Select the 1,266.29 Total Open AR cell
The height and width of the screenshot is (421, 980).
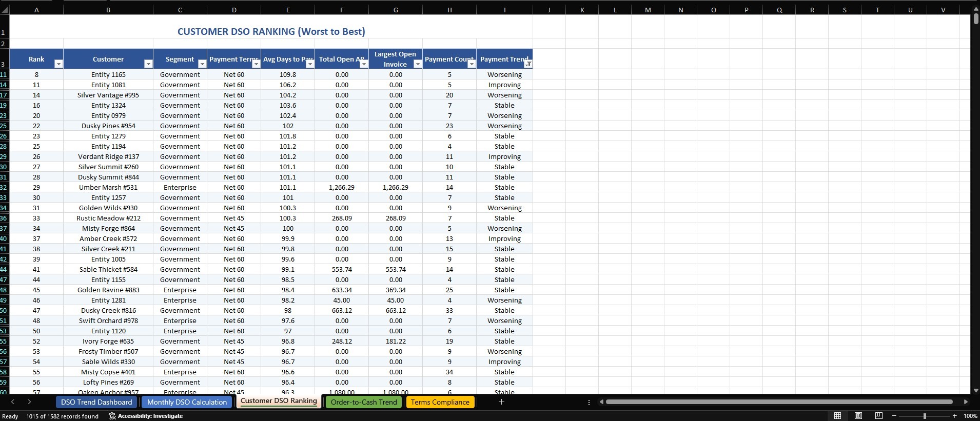point(342,187)
